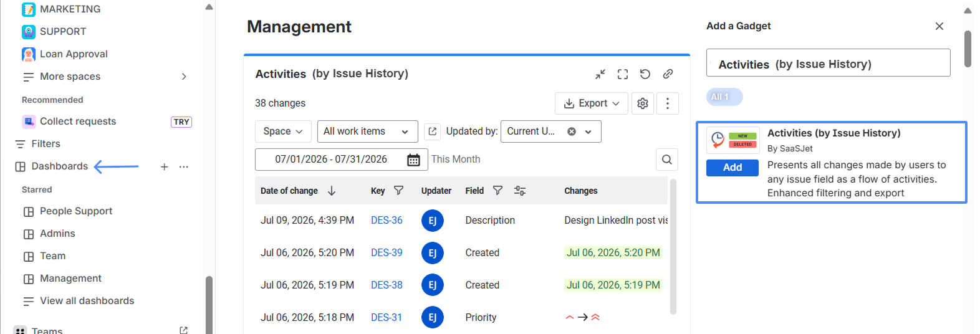The image size is (980, 334).
Task: Open the Export dropdown
Action: [x=592, y=103]
